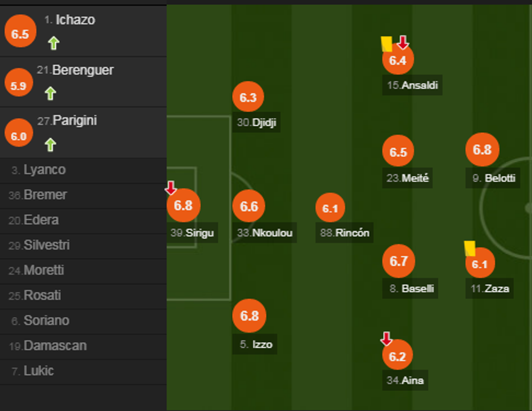Click green sub-in arrow under Ichazo

(53, 43)
